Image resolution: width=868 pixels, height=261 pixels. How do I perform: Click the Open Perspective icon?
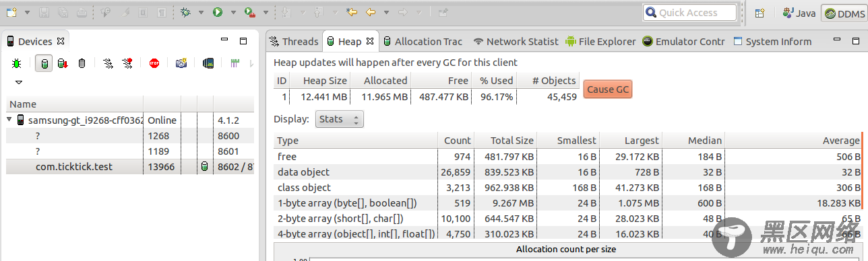pyautogui.click(x=759, y=13)
